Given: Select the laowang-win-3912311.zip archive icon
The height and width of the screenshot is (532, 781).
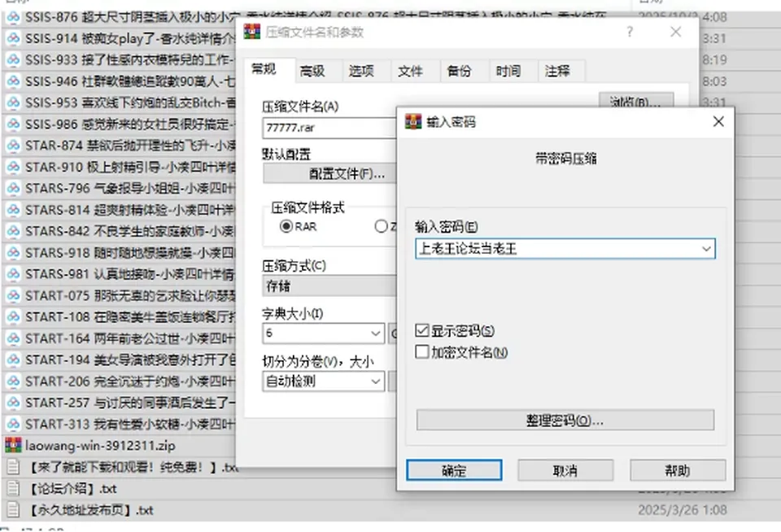Looking at the screenshot, I should (14, 445).
